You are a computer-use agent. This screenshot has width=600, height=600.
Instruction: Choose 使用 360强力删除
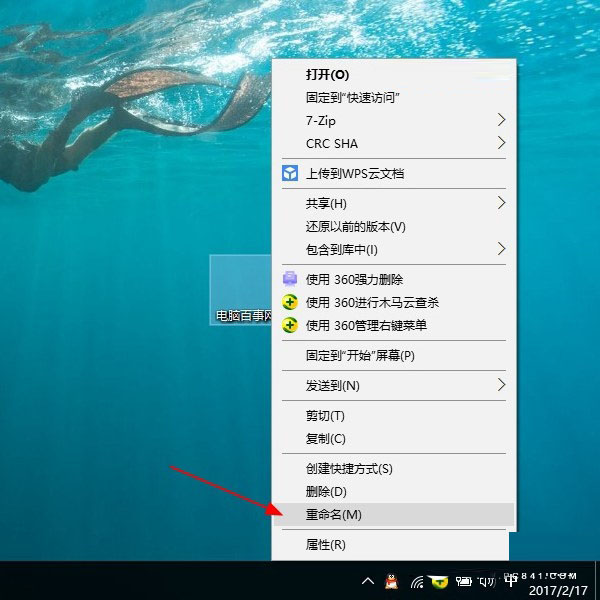point(394,279)
